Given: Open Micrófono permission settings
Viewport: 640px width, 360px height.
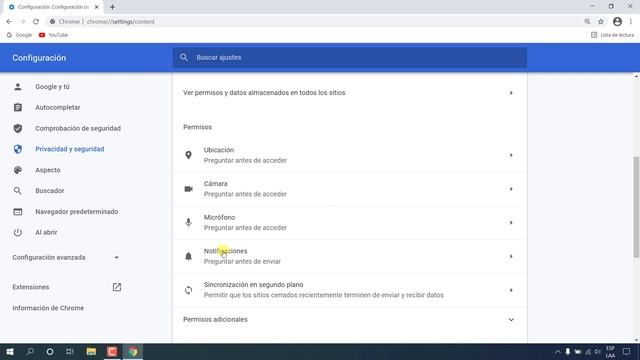Looking at the screenshot, I should 349,222.
